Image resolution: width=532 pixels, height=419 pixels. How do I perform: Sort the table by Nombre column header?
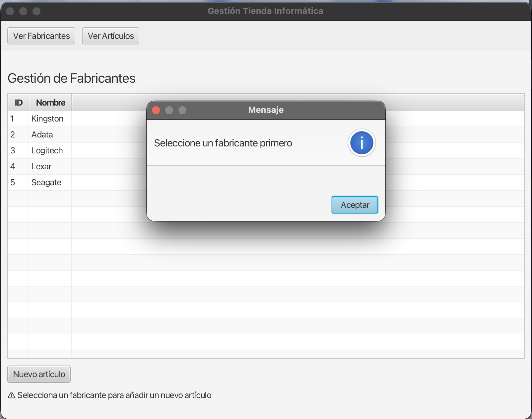[x=50, y=103]
